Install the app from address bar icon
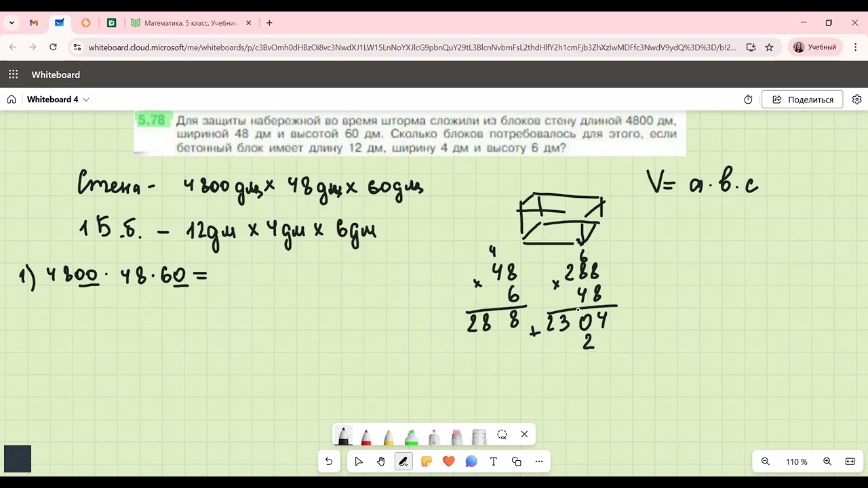868x488 pixels. 751,47
